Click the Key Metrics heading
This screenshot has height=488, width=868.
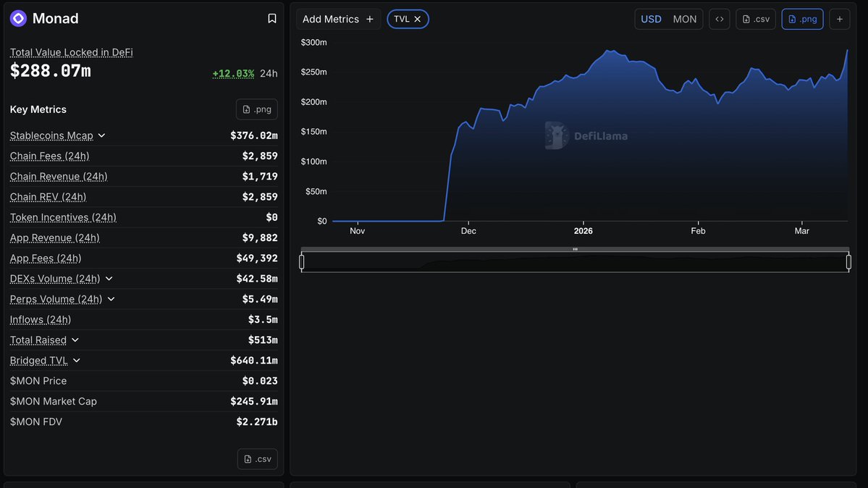(x=38, y=109)
